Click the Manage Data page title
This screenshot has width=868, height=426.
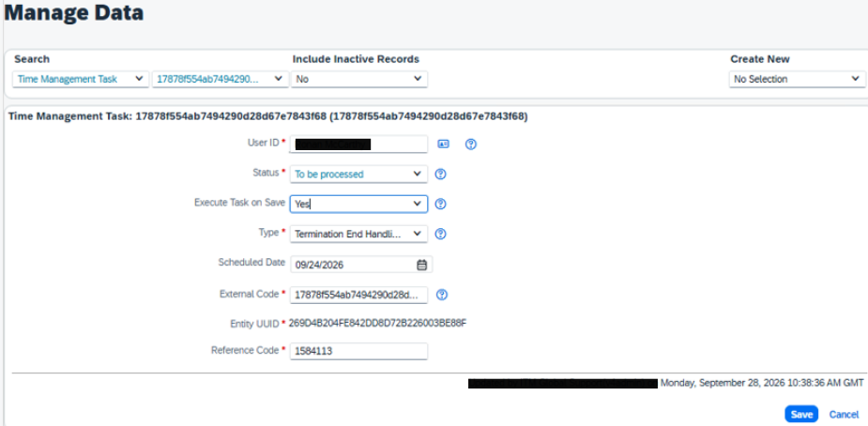(x=73, y=12)
